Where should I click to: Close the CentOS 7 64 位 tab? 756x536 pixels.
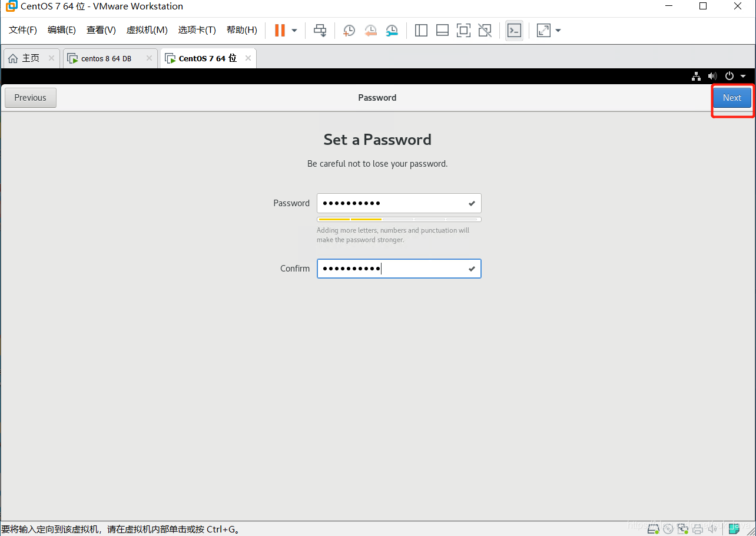point(248,58)
